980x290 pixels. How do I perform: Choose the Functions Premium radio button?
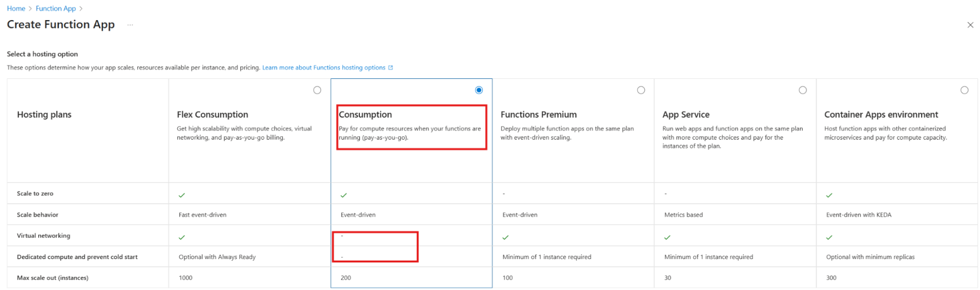[x=641, y=90]
